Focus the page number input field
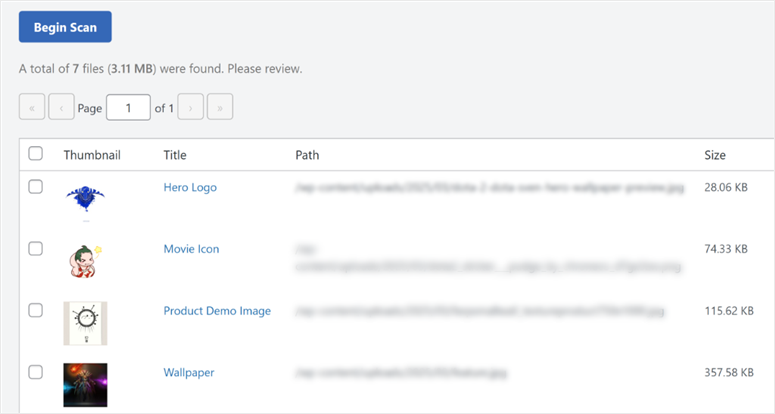This screenshot has width=775, height=414. click(x=128, y=107)
